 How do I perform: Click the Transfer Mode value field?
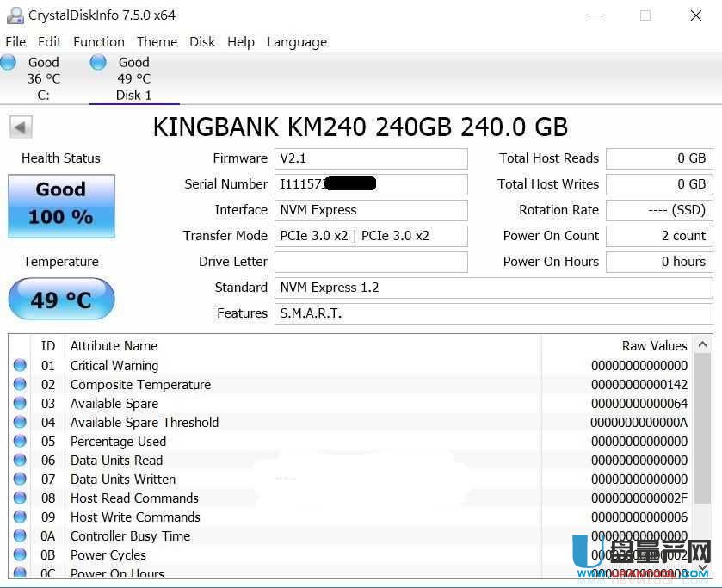click(x=371, y=236)
